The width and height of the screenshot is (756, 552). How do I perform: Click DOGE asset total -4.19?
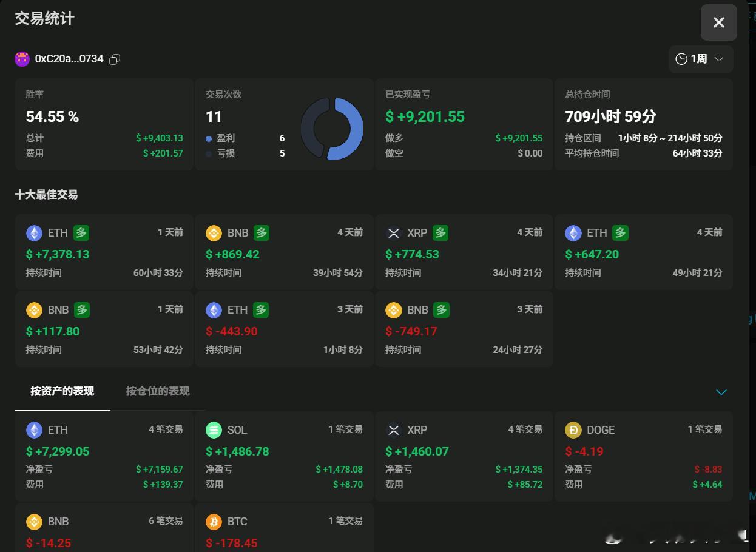click(x=584, y=451)
